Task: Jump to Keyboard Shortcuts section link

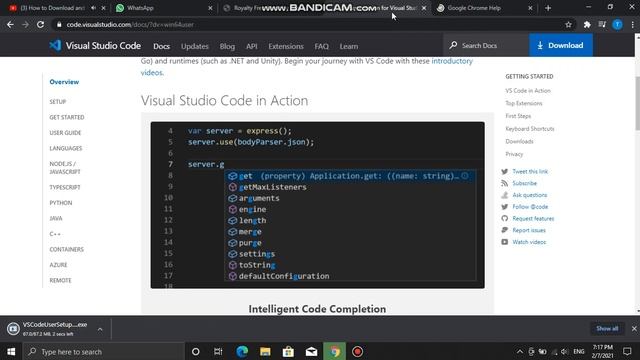Action: pos(530,129)
